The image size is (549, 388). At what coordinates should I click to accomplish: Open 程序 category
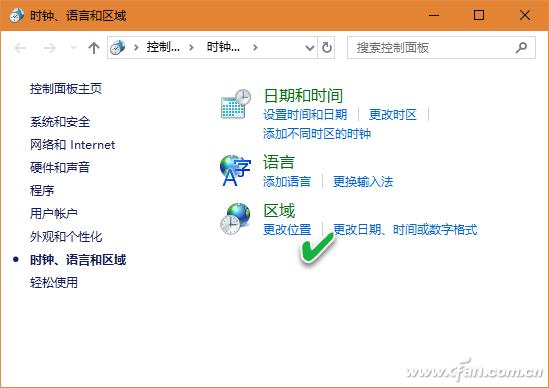pyautogui.click(x=42, y=190)
